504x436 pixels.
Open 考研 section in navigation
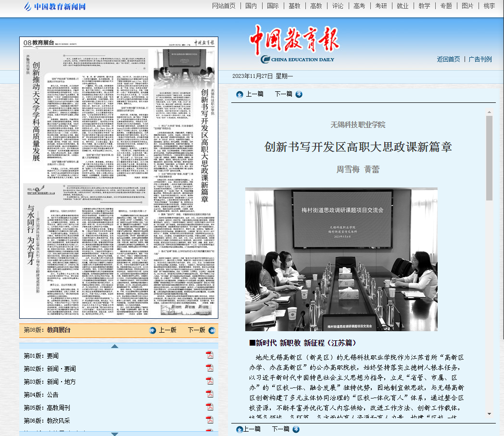[x=381, y=6]
